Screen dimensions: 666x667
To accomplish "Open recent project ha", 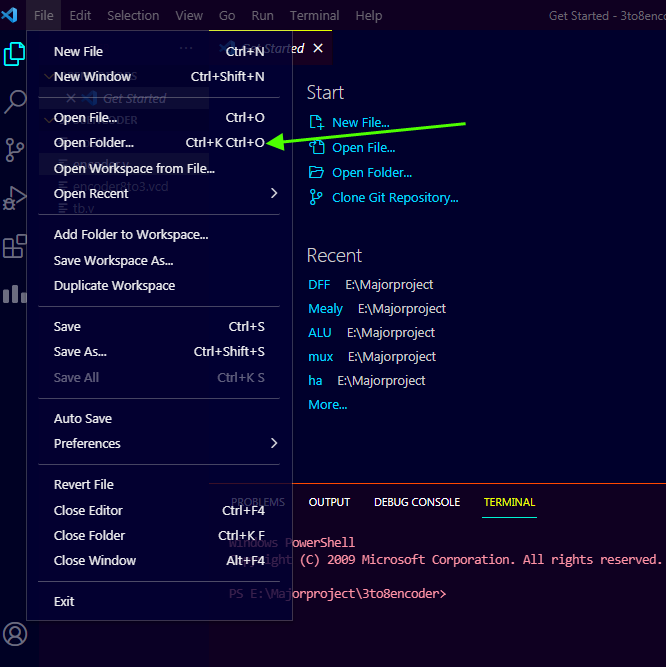I will (x=315, y=380).
